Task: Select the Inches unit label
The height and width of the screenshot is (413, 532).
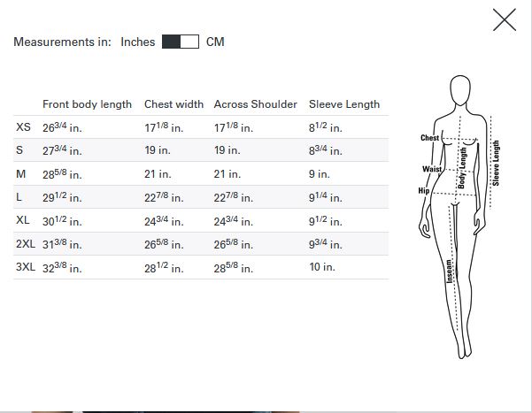Action: (138, 42)
